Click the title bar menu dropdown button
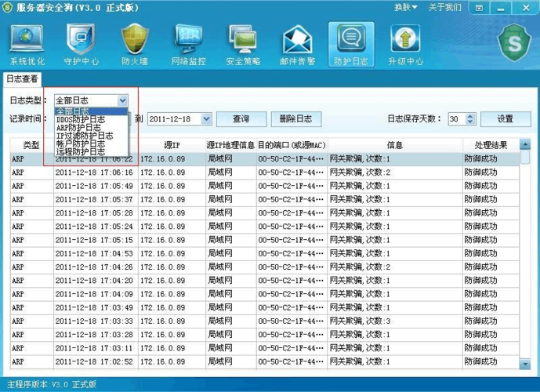 pos(479,8)
